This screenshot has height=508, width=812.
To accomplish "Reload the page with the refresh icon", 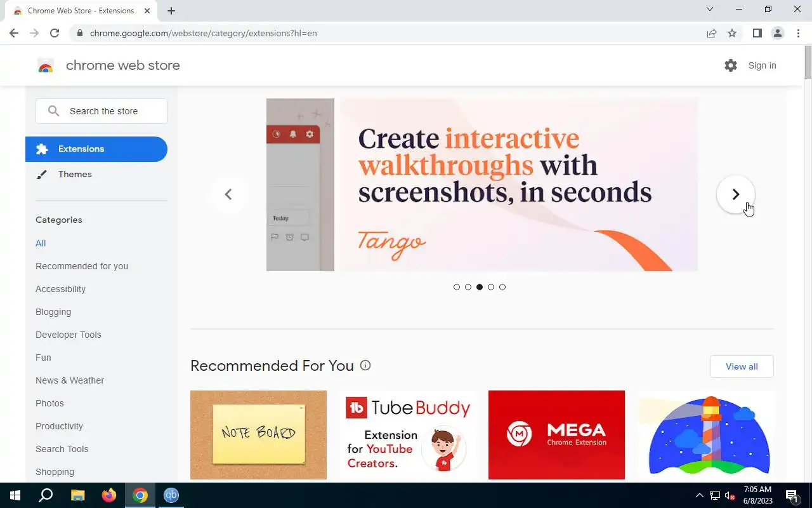I will pyautogui.click(x=55, y=33).
